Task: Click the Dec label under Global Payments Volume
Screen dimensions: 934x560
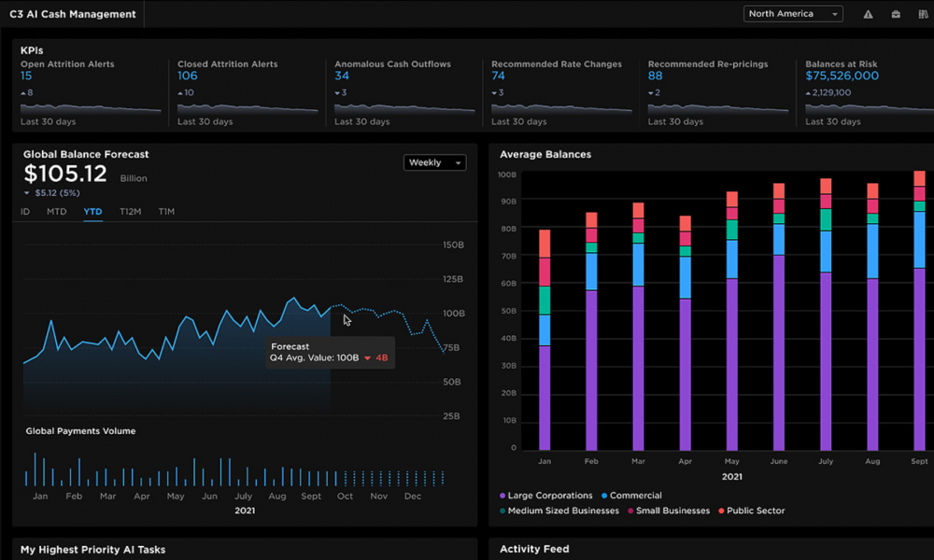Action: [x=413, y=496]
